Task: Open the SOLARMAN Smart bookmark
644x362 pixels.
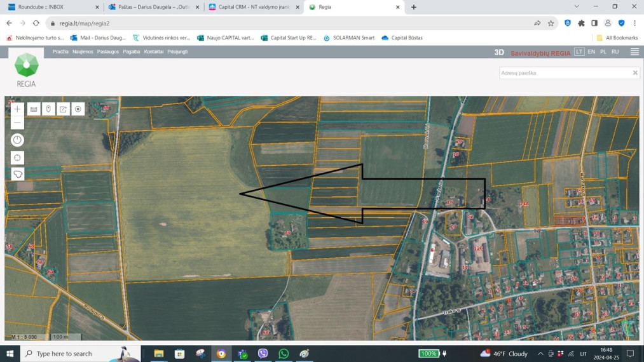Action: coord(349,37)
